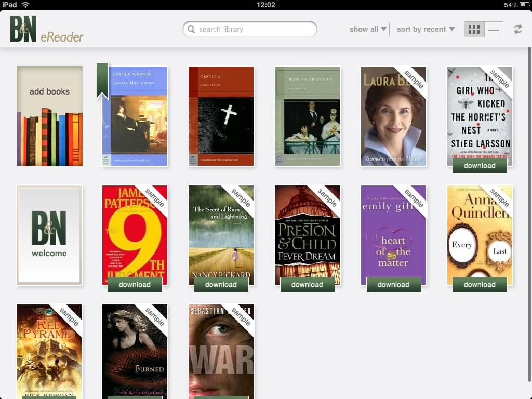532x399 pixels.
Task: Open Little Women book cover
Action: click(135, 116)
